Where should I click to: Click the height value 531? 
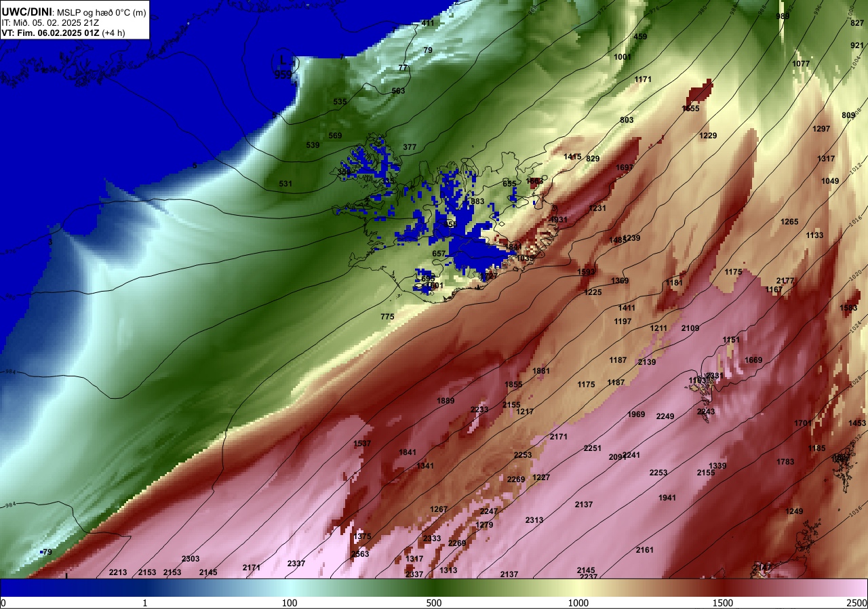pyautogui.click(x=285, y=184)
